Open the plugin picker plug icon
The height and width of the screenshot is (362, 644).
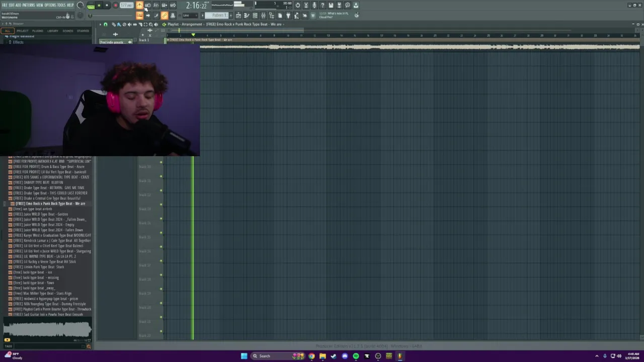(x=288, y=16)
